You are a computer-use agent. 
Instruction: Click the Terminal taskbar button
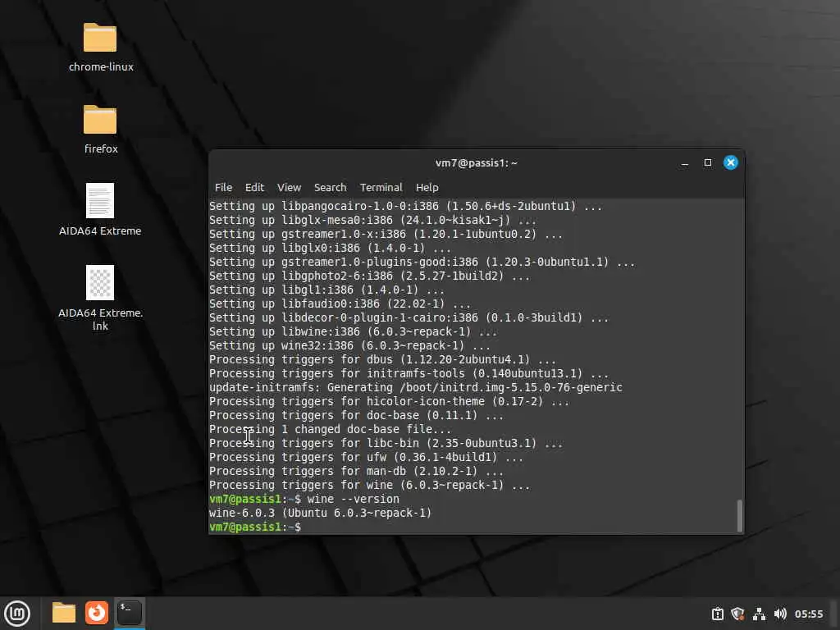pyautogui.click(x=129, y=613)
